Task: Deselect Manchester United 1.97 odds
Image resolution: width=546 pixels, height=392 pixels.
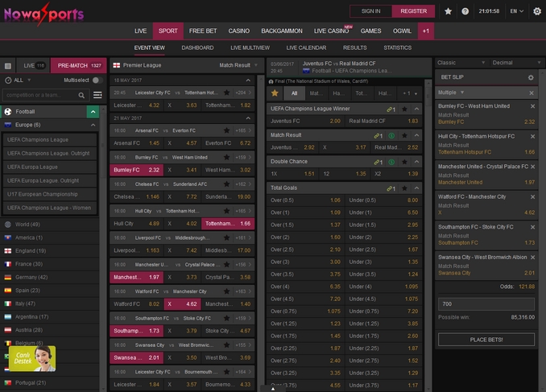Action: tap(136, 277)
